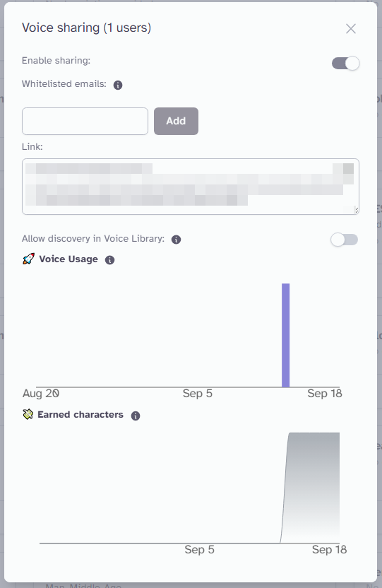Click info icon beside Whitelisted emails
This screenshot has height=588, width=382.
click(x=118, y=85)
